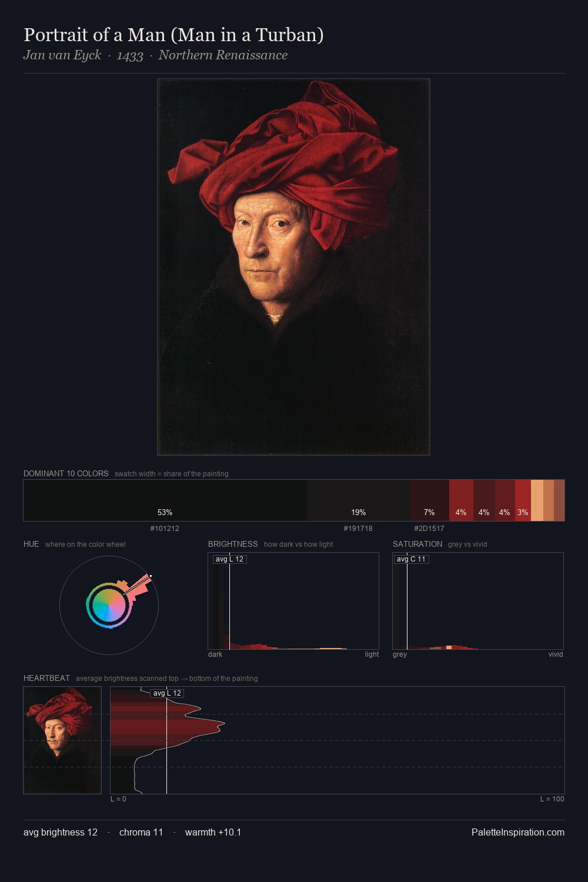Image resolution: width=588 pixels, height=882 pixels.
Task: Click the SATURATION section label
Action: coord(417,544)
